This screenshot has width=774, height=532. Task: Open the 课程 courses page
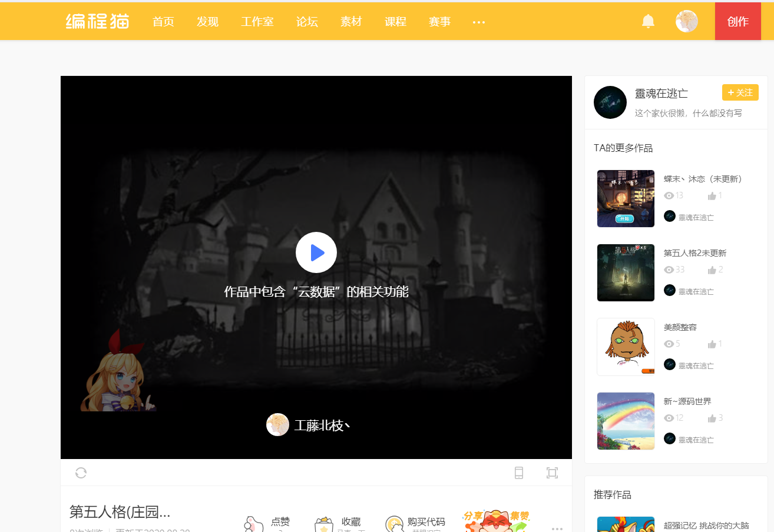(395, 22)
